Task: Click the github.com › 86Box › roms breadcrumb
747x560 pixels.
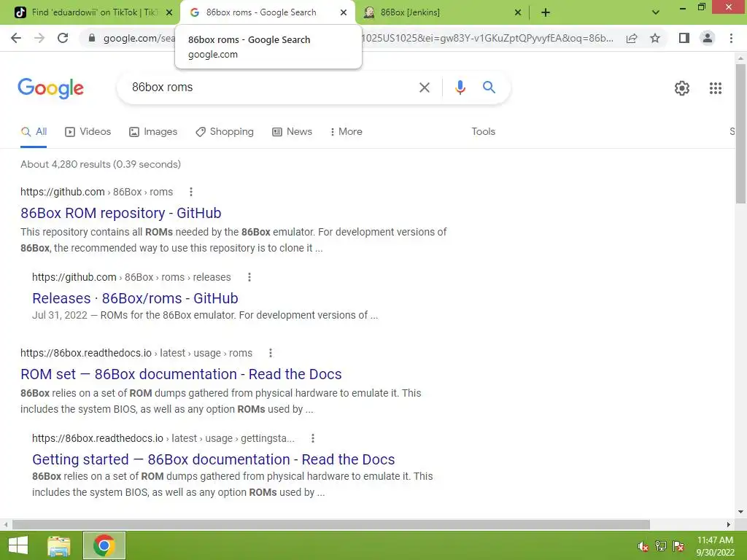Action: (96, 192)
